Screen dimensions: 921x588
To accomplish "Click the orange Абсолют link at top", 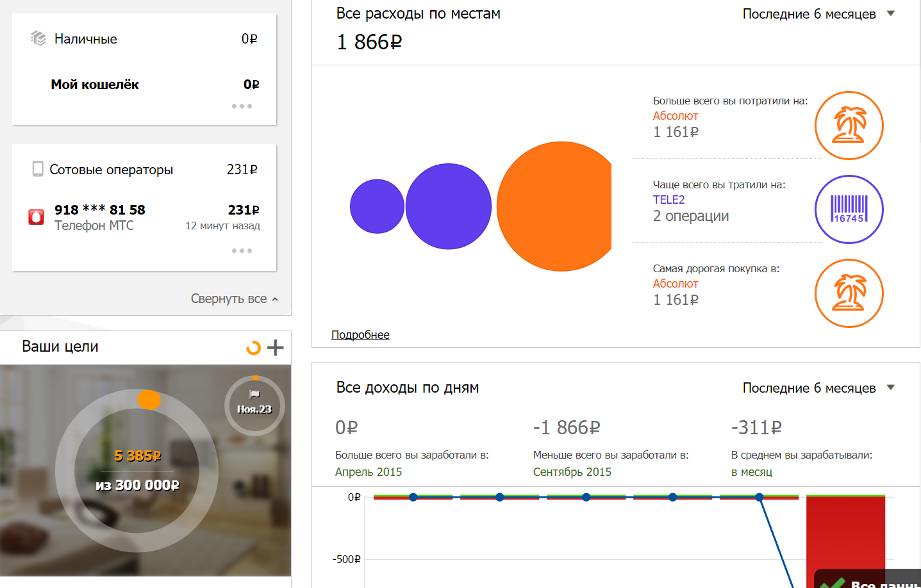I will [675, 116].
